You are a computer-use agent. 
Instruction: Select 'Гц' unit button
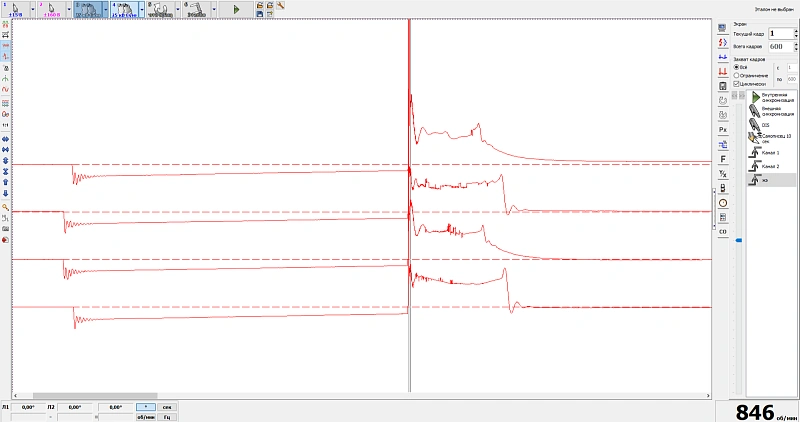(167, 417)
